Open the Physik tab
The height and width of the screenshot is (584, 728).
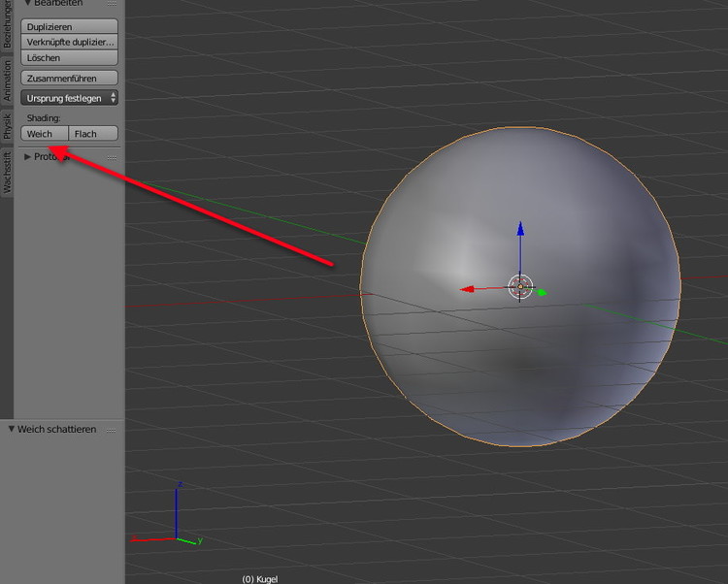click(x=7, y=127)
